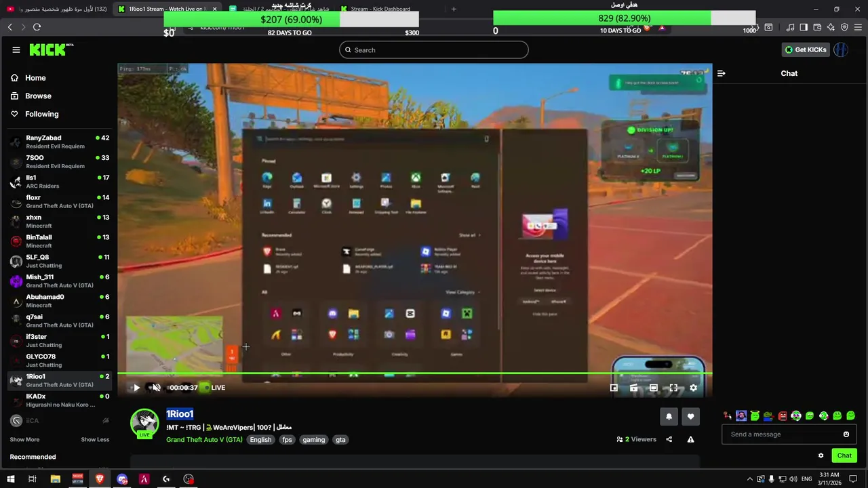Jump to LIVE in player
Image resolution: width=868 pixels, height=488 pixels.
coord(214,388)
